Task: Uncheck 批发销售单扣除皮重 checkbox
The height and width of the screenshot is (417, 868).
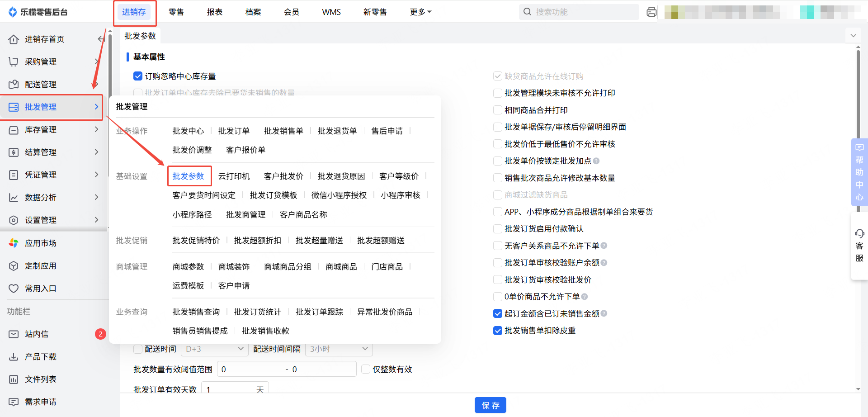Action: (497, 331)
